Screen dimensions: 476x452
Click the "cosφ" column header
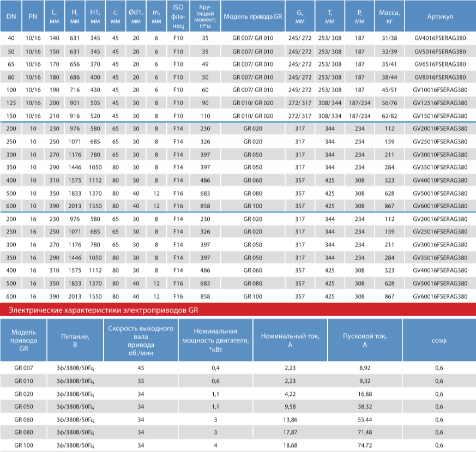(439, 340)
